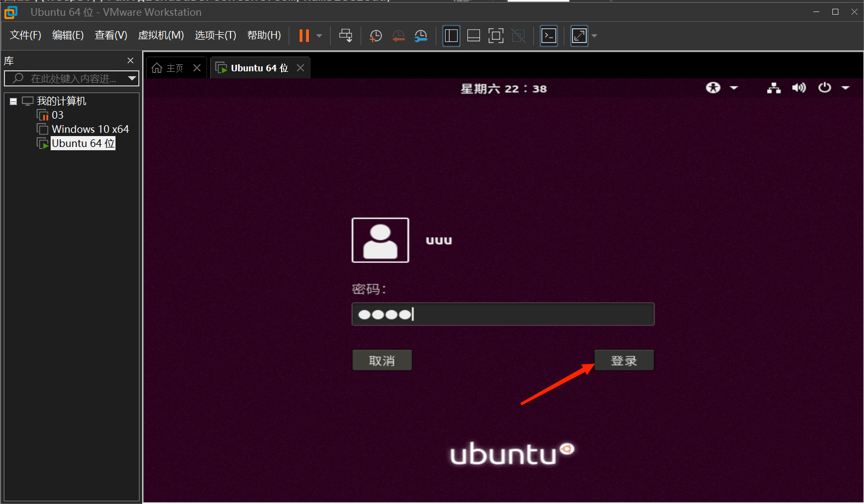Toggle the library sidebar view

point(451,36)
